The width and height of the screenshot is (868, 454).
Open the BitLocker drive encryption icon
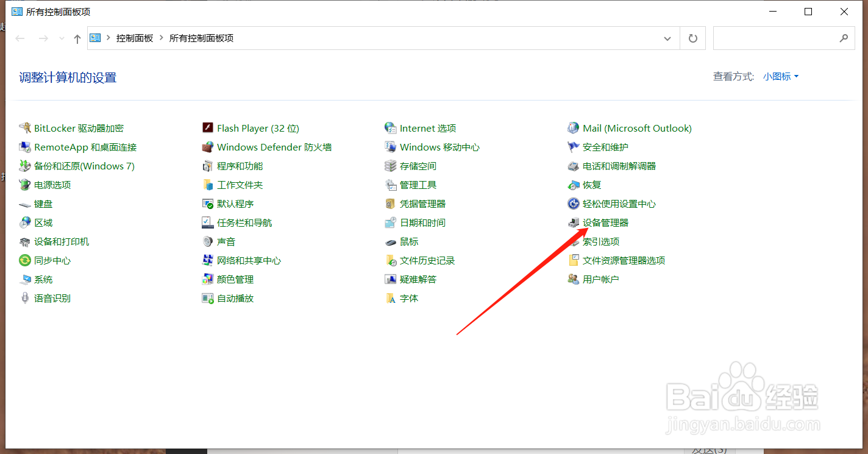[25, 128]
